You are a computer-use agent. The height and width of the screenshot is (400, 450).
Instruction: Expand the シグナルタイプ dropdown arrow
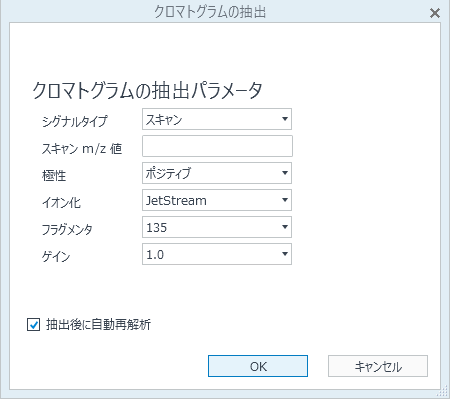tap(285, 119)
